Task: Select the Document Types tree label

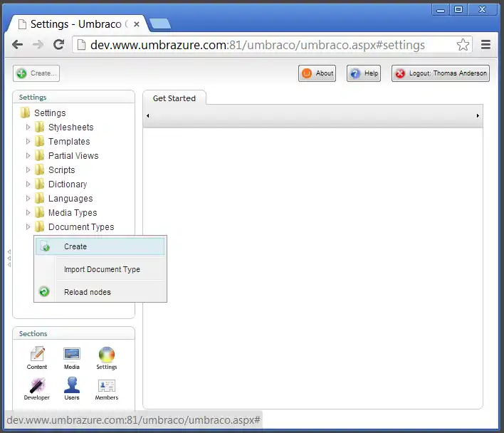Action: [x=81, y=227]
